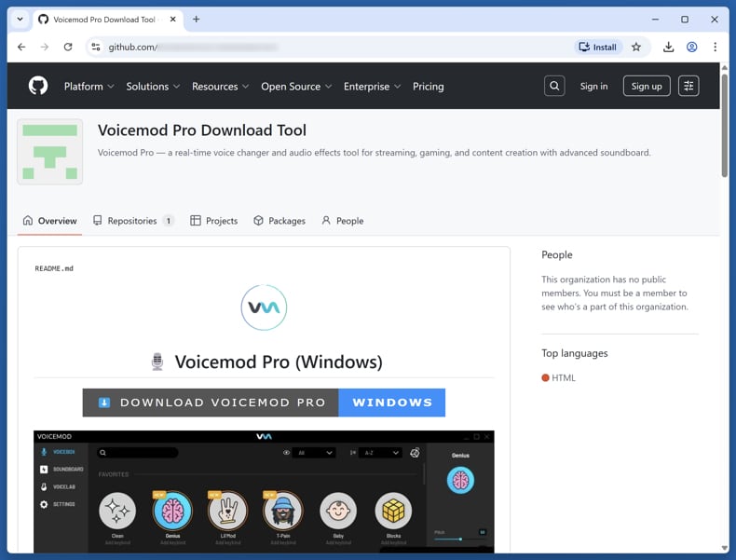Click the Sign in link
The image size is (736, 560).
593,86
